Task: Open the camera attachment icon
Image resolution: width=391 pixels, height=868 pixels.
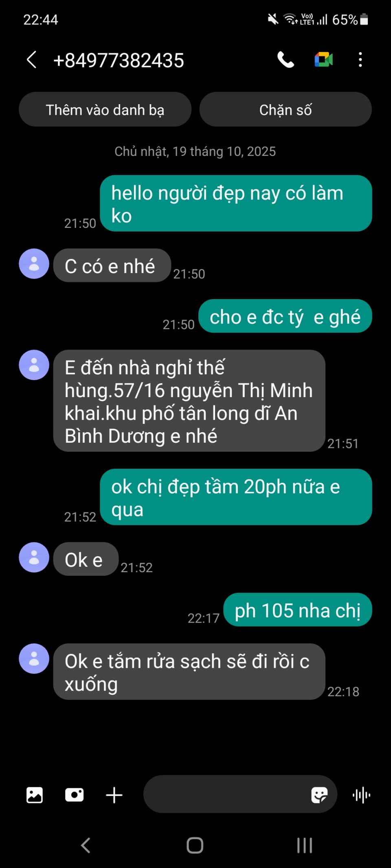Action: point(75,795)
